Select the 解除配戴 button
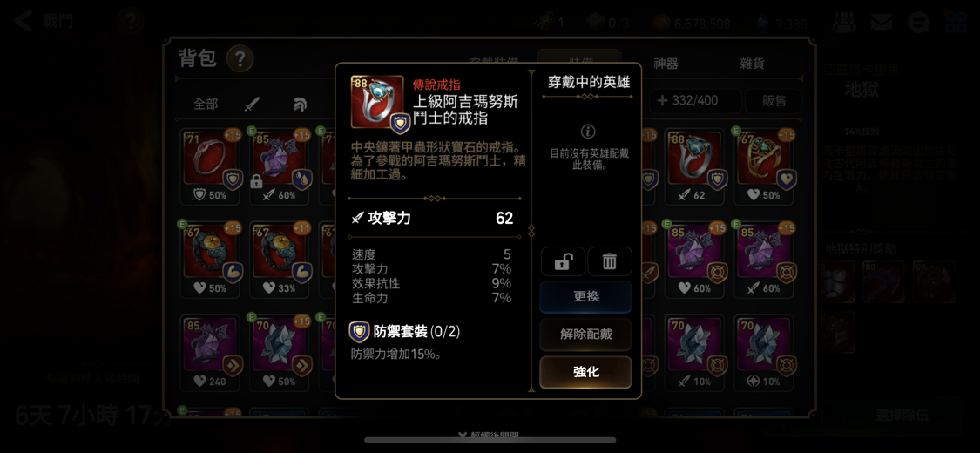 coord(585,335)
